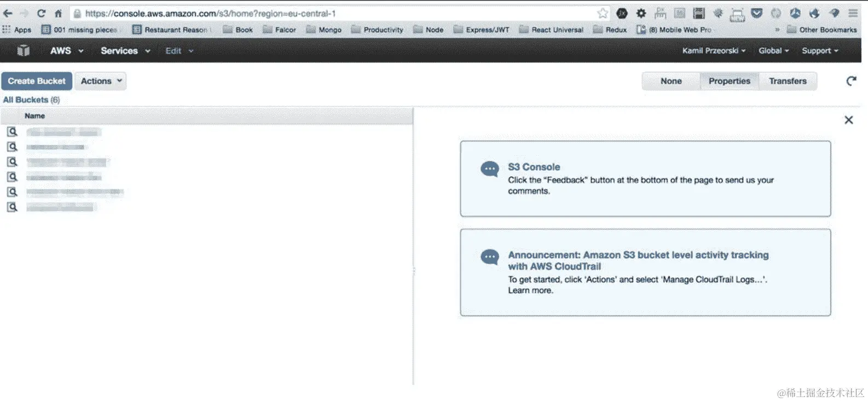Open the Support dropdown menu

820,50
